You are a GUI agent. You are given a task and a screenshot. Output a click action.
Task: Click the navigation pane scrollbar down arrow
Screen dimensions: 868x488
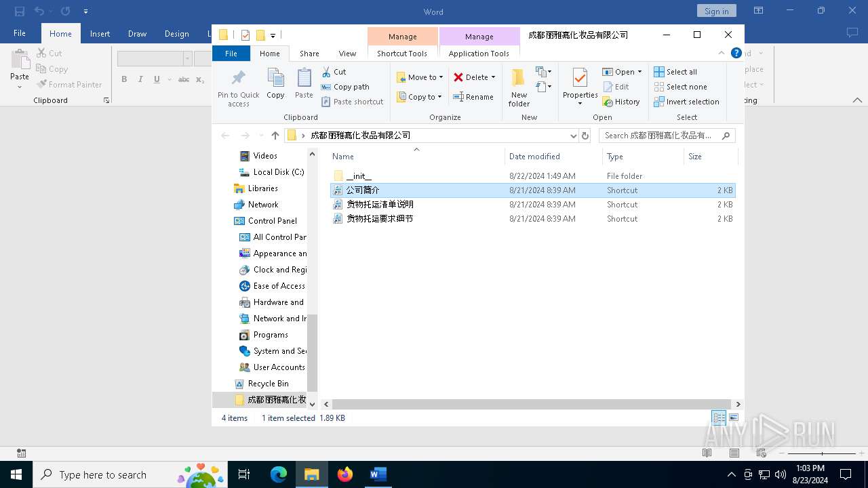312,404
